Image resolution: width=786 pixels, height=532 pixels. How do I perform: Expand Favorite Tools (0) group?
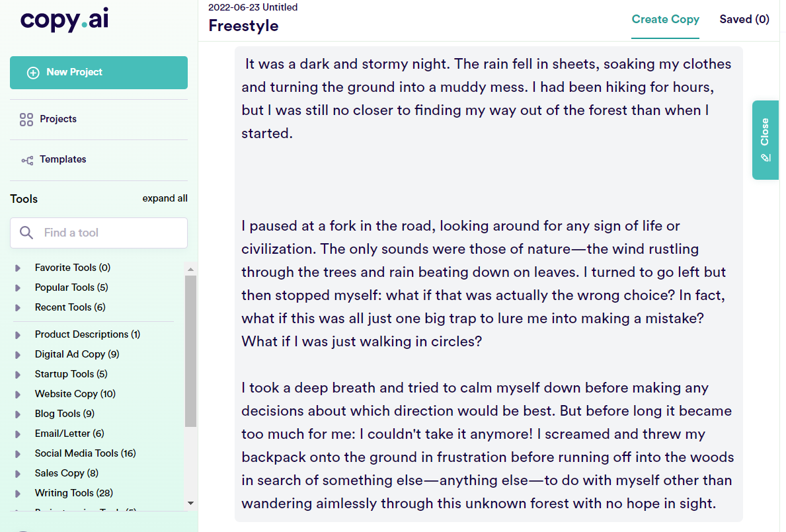click(18, 268)
